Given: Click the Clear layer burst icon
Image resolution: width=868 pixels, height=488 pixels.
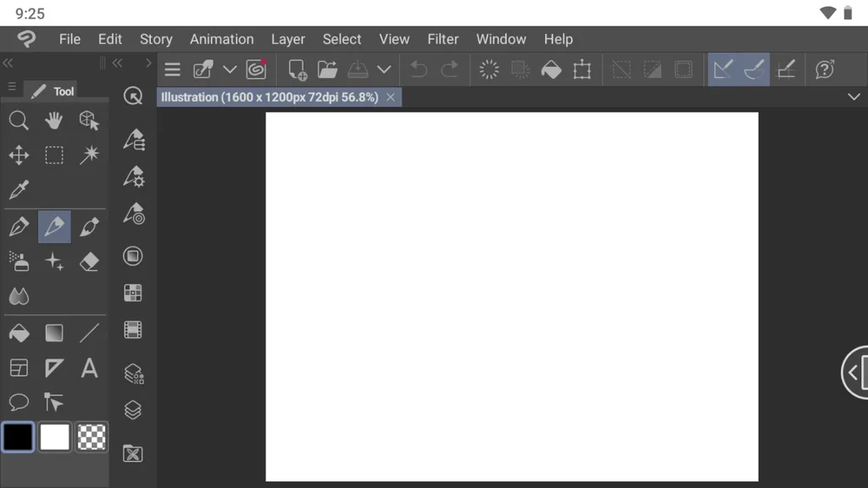Looking at the screenshot, I should pos(489,69).
